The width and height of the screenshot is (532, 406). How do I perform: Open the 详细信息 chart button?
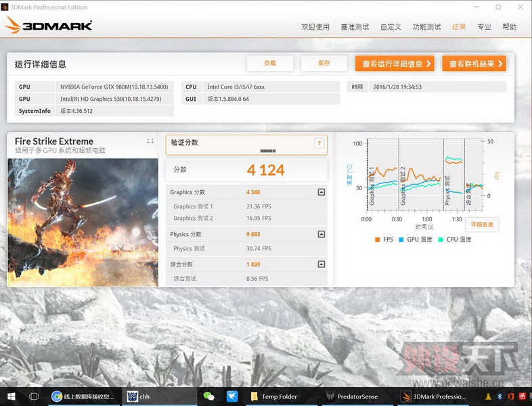coord(482,224)
